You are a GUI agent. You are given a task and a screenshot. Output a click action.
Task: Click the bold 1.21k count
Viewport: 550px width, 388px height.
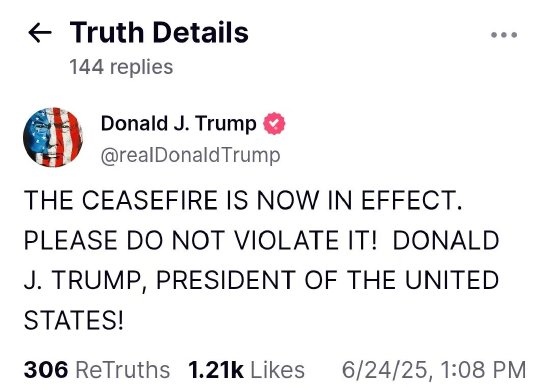click(x=216, y=370)
